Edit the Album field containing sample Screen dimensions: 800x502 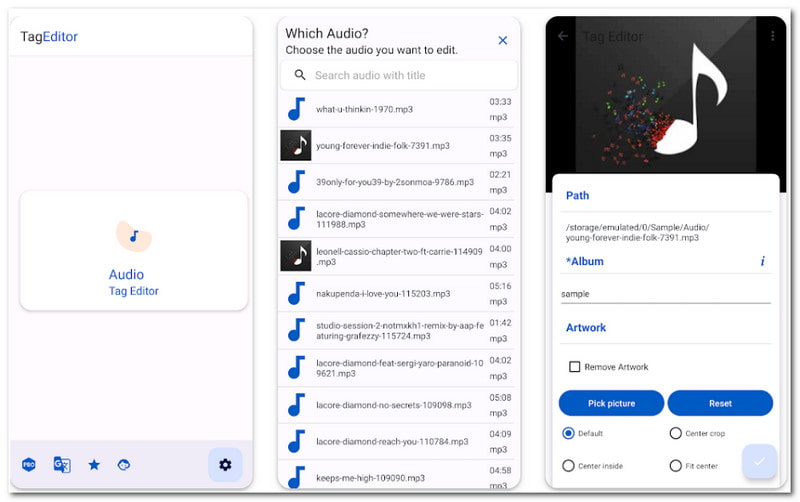pyautogui.click(x=666, y=294)
